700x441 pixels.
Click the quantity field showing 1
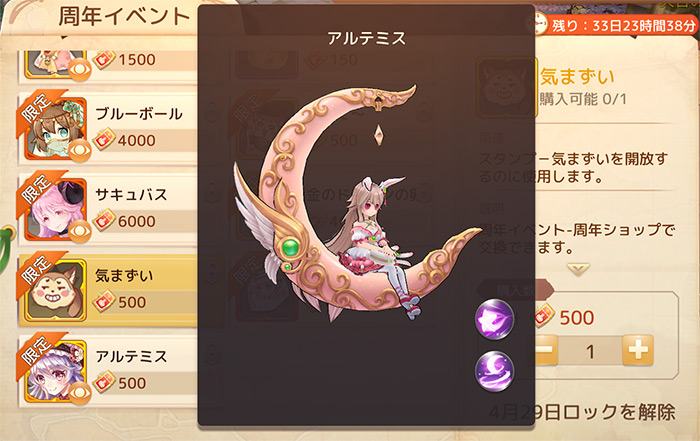pos(590,351)
